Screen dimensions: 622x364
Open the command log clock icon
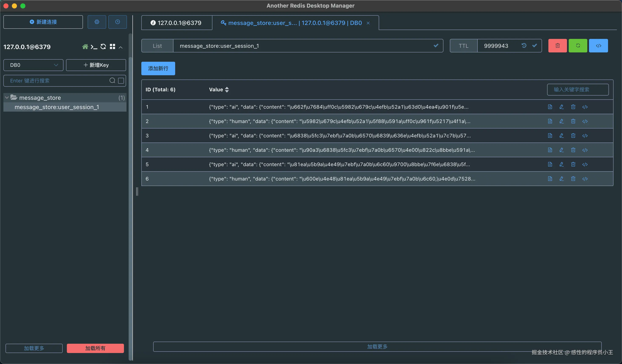pyautogui.click(x=117, y=22)
